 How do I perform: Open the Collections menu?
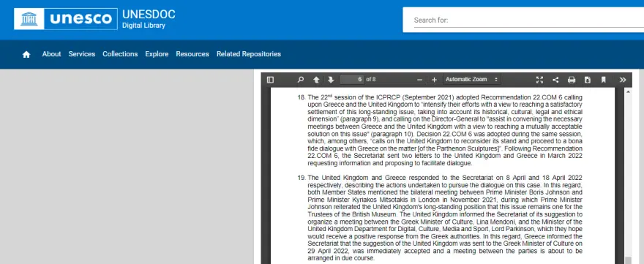click(120, 54)
